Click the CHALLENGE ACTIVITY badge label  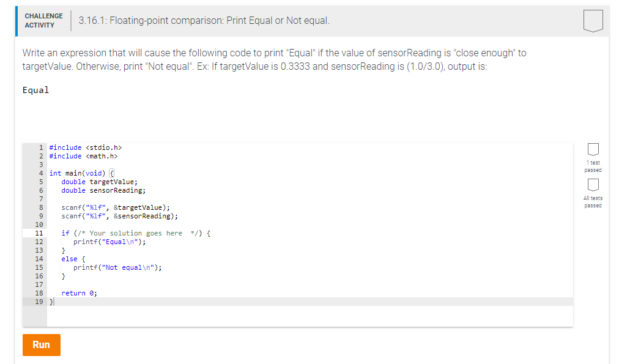(x=43, y=20)
